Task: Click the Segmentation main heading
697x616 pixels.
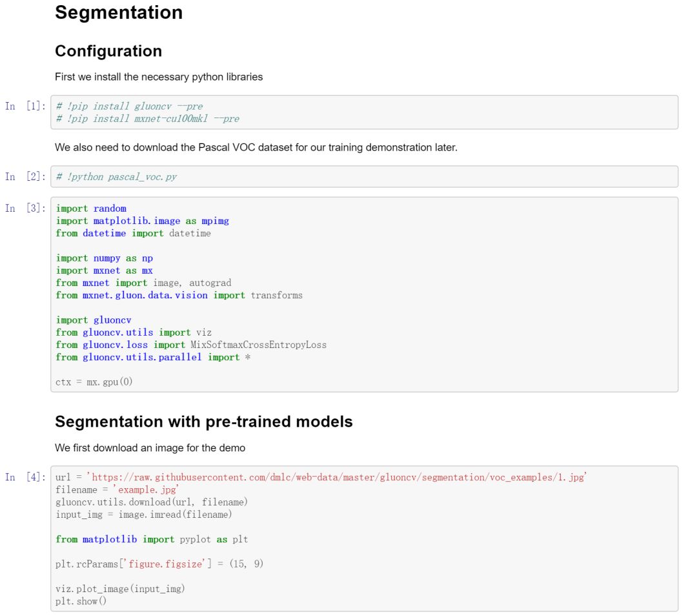Action: (119, 13)
